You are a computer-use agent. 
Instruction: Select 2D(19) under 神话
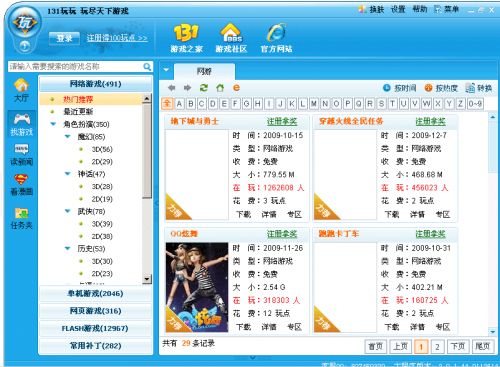tap(102, 199)
